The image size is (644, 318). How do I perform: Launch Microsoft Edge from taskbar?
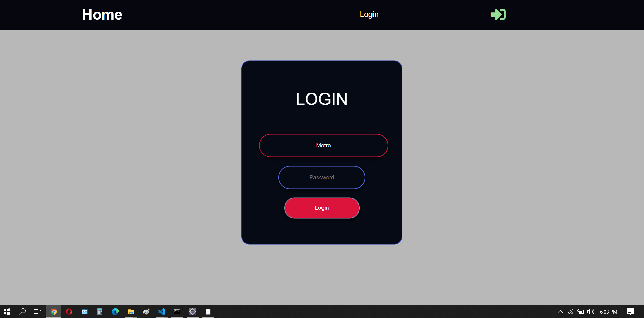(x=115, y=312)
